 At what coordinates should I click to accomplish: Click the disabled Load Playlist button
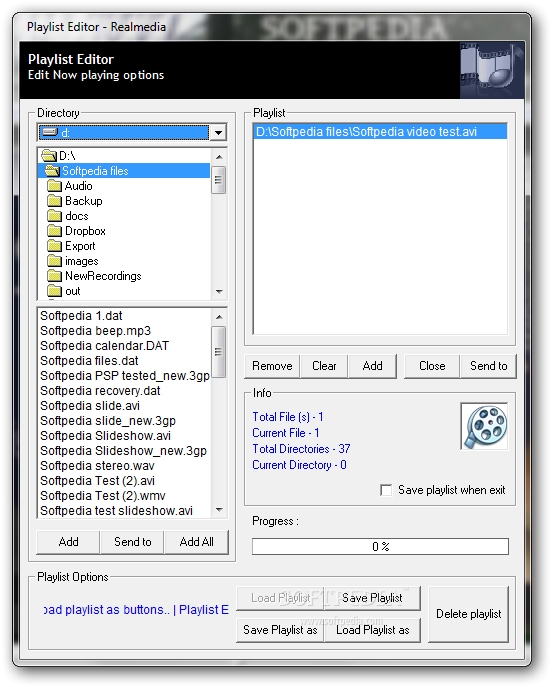tap(280, 598)
